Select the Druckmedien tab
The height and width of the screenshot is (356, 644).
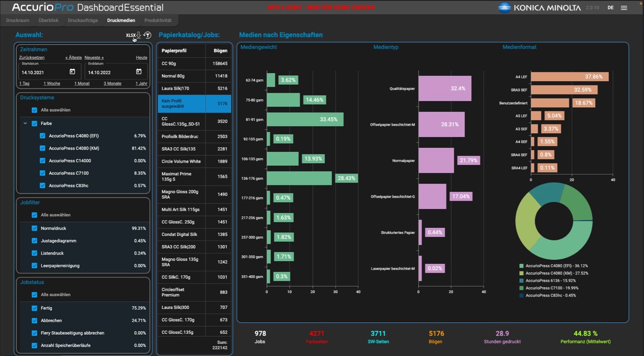coord(121,21)
